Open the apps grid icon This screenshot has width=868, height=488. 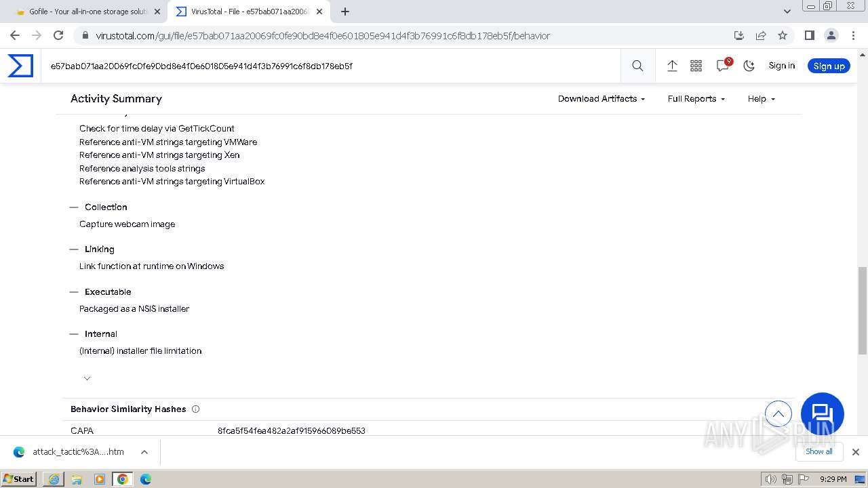696,66
